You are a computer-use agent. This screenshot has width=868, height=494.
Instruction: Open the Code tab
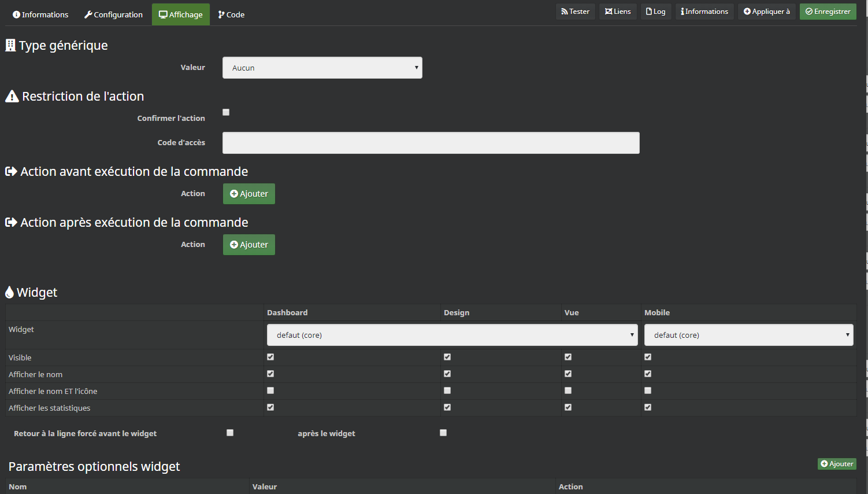tap(231, 14)
